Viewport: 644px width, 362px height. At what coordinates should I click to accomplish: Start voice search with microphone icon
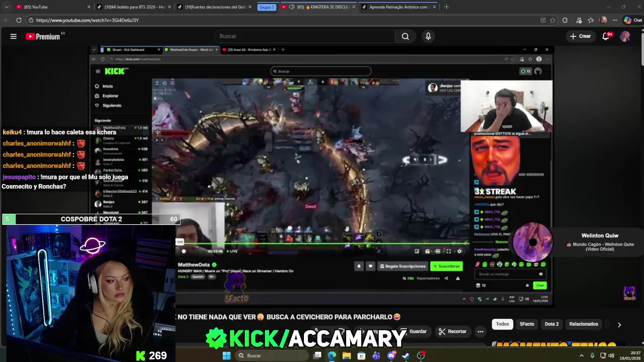[428, 36]
